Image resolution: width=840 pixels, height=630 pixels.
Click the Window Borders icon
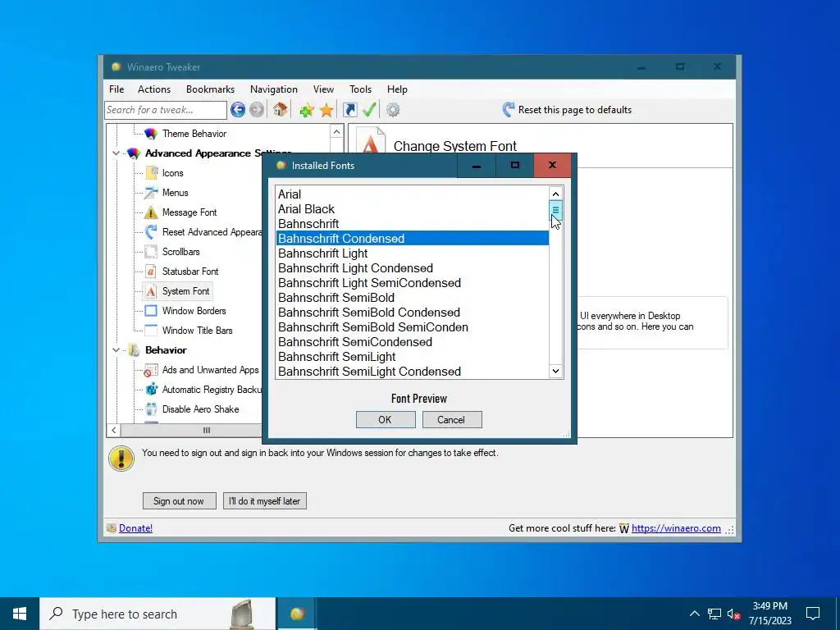click(x=151, y=311)
